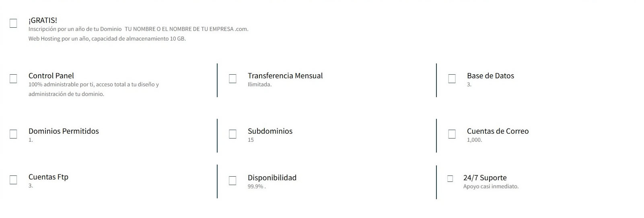Click the Dominios Permitidos title
644x218 pixels.
(64, 131)
